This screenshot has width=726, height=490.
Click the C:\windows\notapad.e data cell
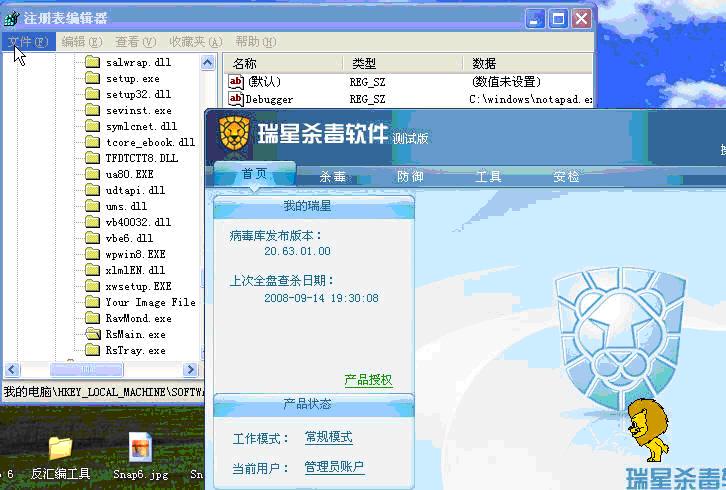point(531,99)
